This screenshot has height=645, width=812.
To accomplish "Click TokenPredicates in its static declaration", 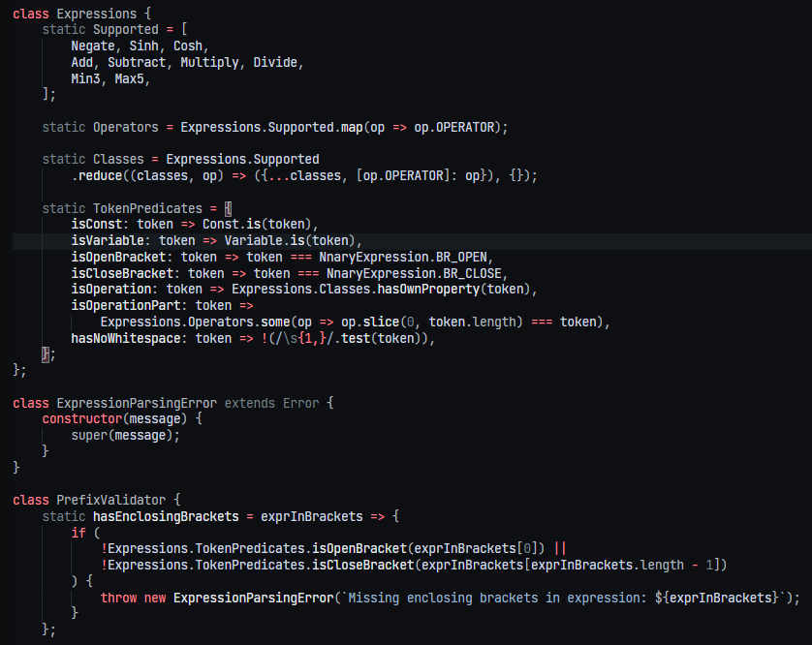I will click(x=147, y=208).
